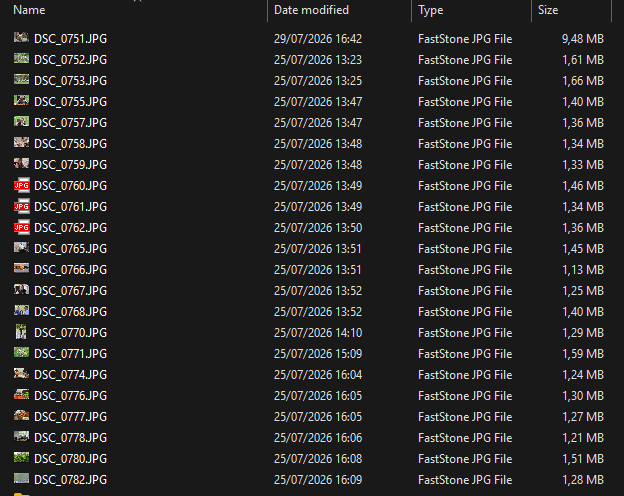Select the file name DSC_0762.JPG

tap(70, 228)
